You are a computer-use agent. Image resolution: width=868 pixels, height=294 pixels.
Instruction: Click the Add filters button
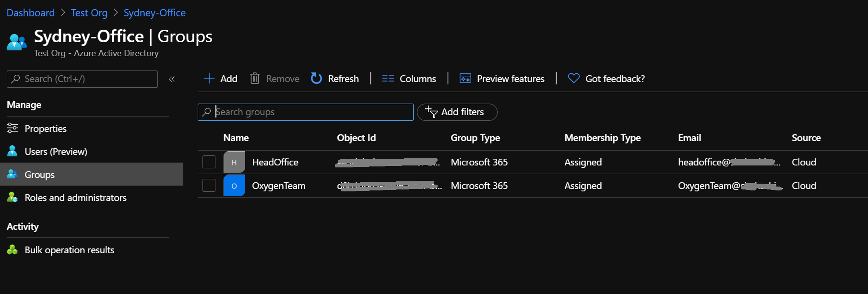point(457,112)
